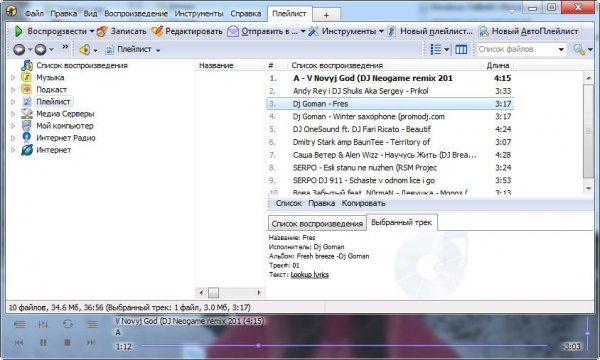This screenshot has height=360, width=600.
Task: Click the Мой компьютер icon
Action: (26, 125)
